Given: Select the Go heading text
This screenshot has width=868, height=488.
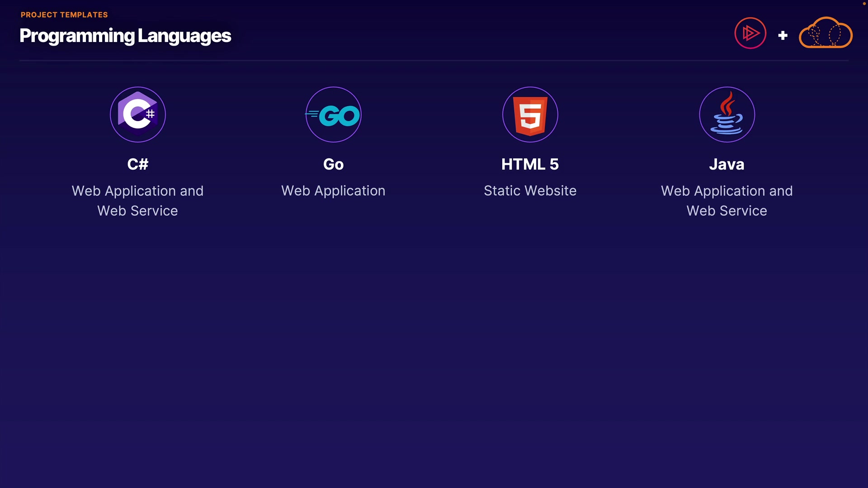Looking at the screenshot, I should (334, 164).
